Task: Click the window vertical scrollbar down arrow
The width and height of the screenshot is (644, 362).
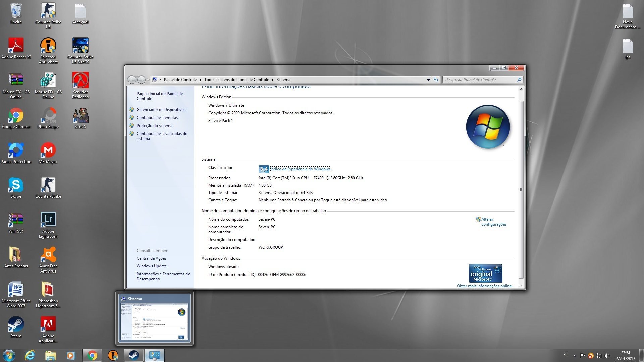Action: coord(521,285)
